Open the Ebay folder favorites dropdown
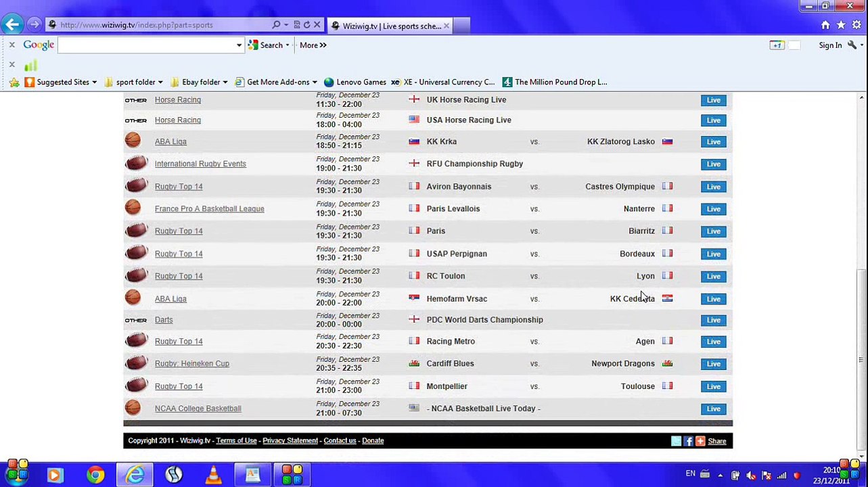Screen dimensions: 868x487 225,83
